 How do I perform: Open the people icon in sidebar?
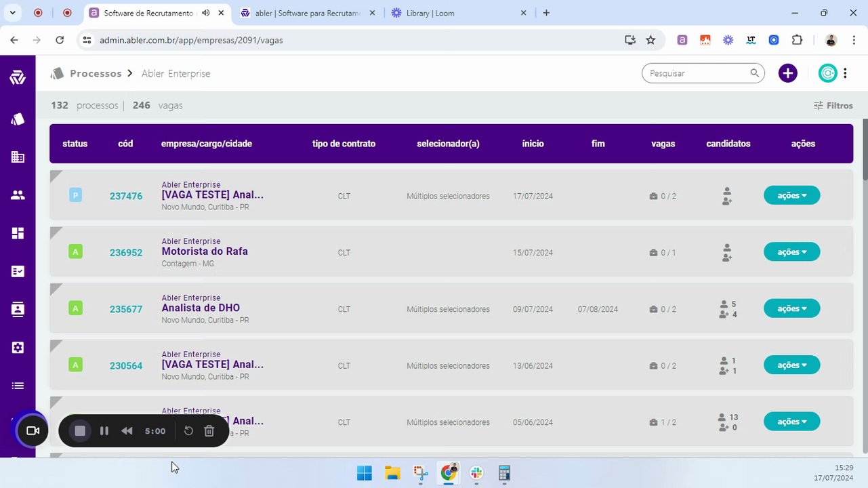click(18, 195)
